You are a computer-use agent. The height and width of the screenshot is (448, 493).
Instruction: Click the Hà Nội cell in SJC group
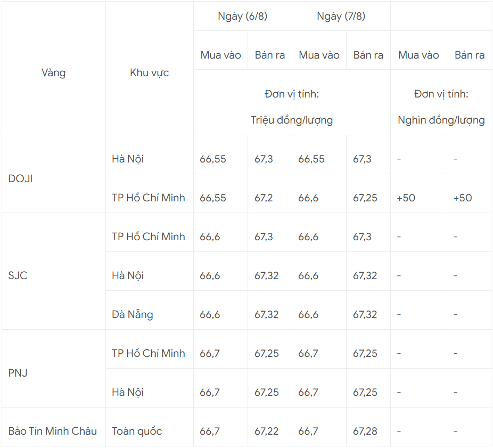(128, 275)
